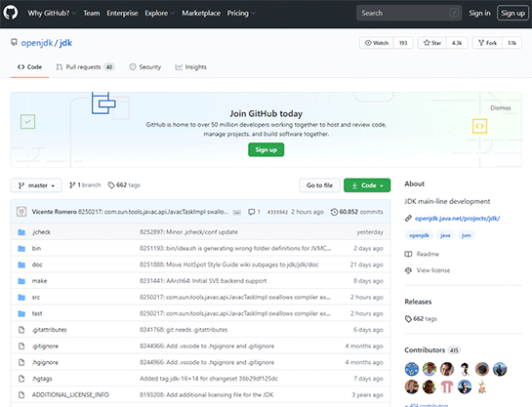Screen dimensions: 532x407
Task: Switch to the Insights tab
Action: coord(190,67)
